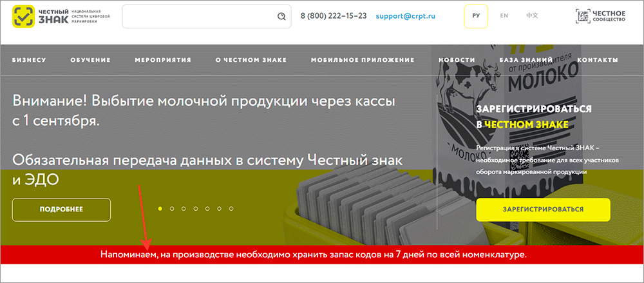Click the registration description paragraph text
The height and width of the screenshot is (283, 644).
pyautogui.click(x=548, y=160)
